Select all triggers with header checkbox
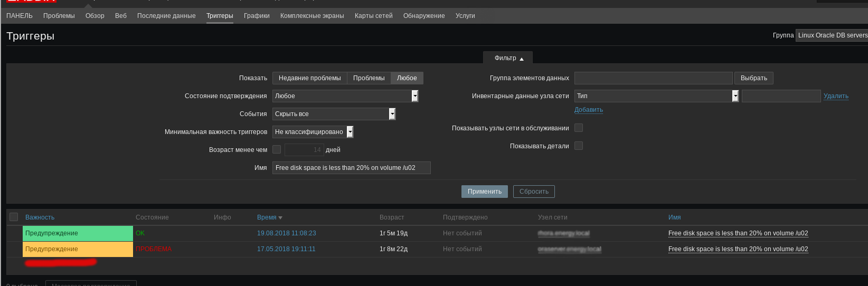This screenshot has height=286, width=868. tap(14, 217)
